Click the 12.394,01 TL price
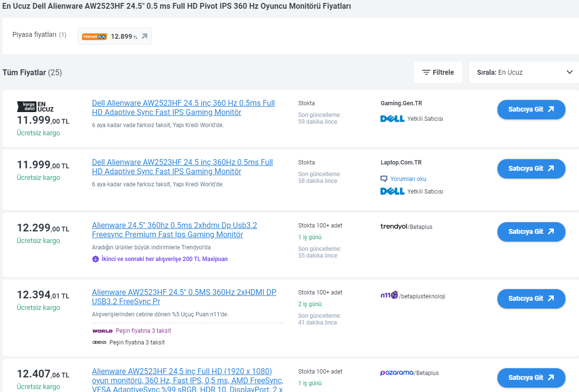 43,294
